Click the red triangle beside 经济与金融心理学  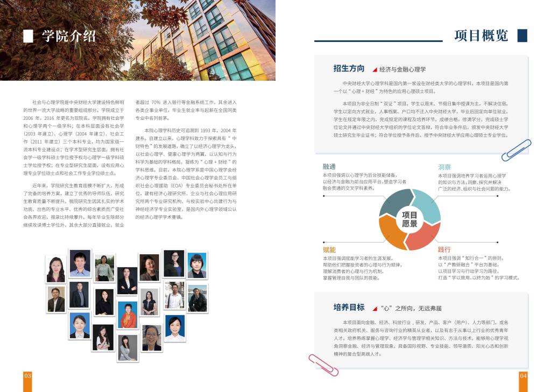[x=375, y=69]
